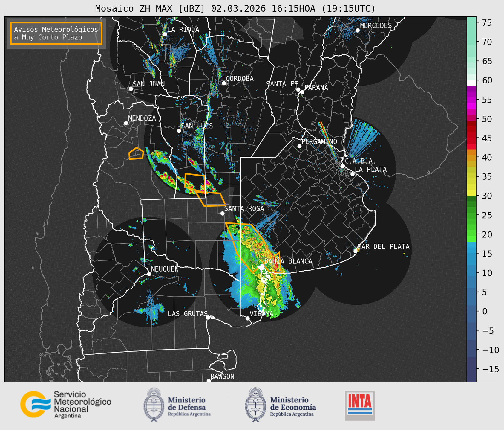Image resolution: width=504 pixels, height=430 pixels.
Task: Click the República Argentina text under Ministerio de Defensa
Action: point(189,414)
